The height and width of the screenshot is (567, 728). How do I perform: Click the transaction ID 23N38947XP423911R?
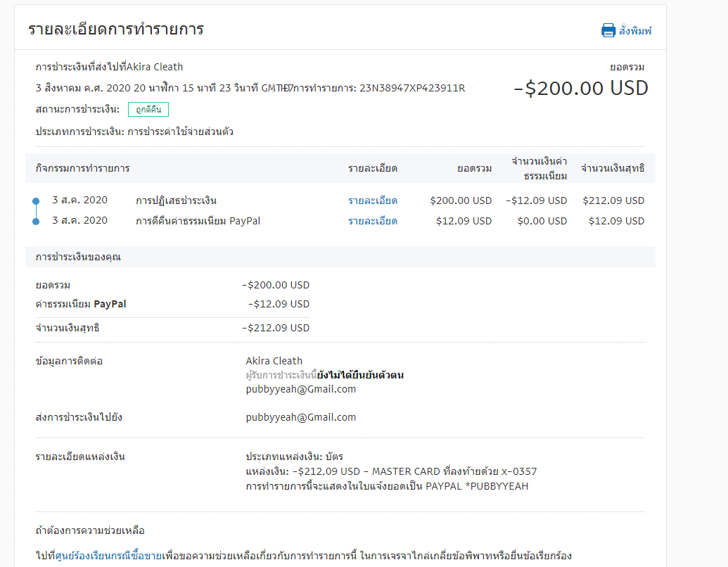coord(412,88)
